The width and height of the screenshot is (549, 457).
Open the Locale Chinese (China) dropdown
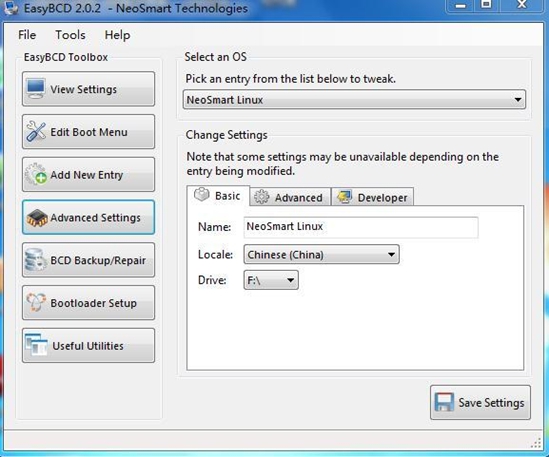coord(321,254)
